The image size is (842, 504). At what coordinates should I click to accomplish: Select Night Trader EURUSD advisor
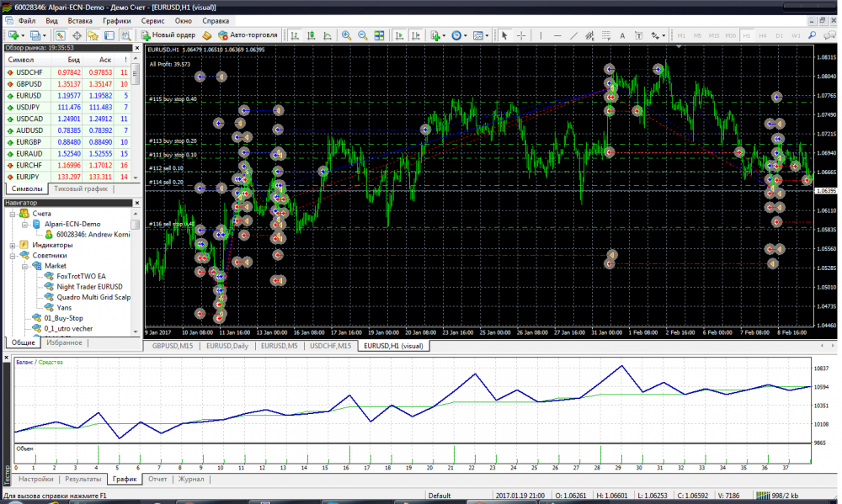(89, 287)
